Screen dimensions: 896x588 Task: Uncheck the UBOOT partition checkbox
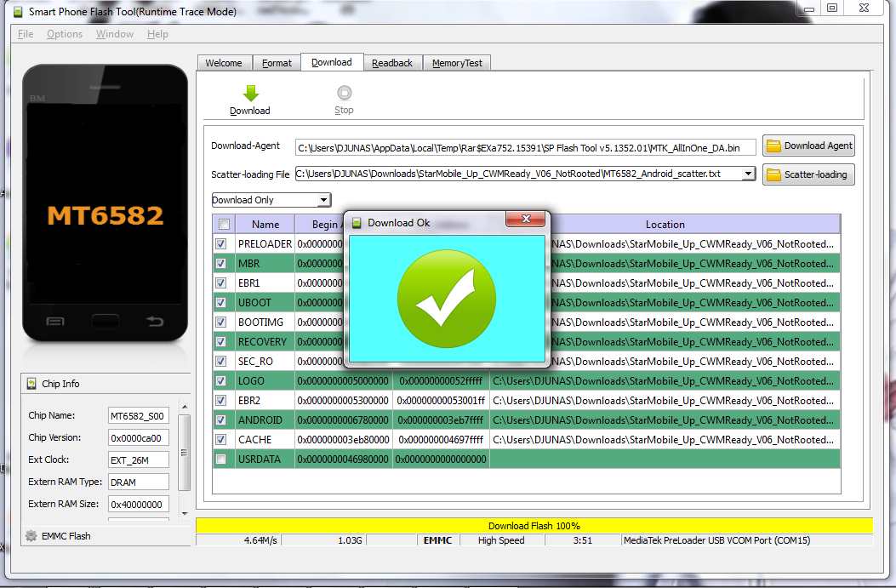pyautogui.click(x=221, y=302)
